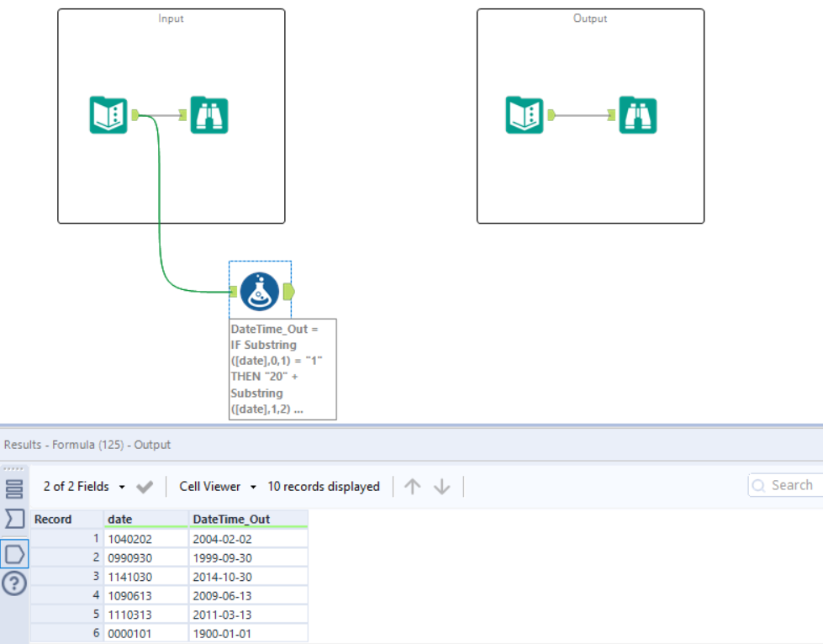The width and height of the screenshot is (823, 644).
Task: Go to next record with down arrow
Action: (442, 487)
